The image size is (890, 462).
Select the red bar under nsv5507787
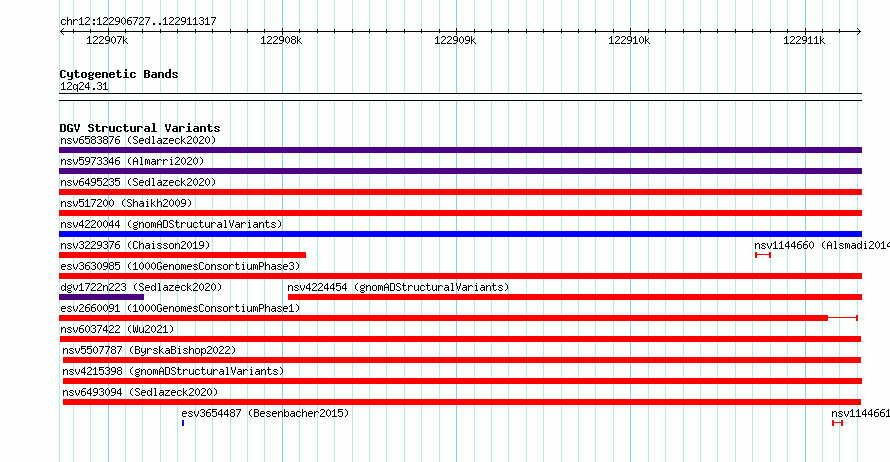462,360
